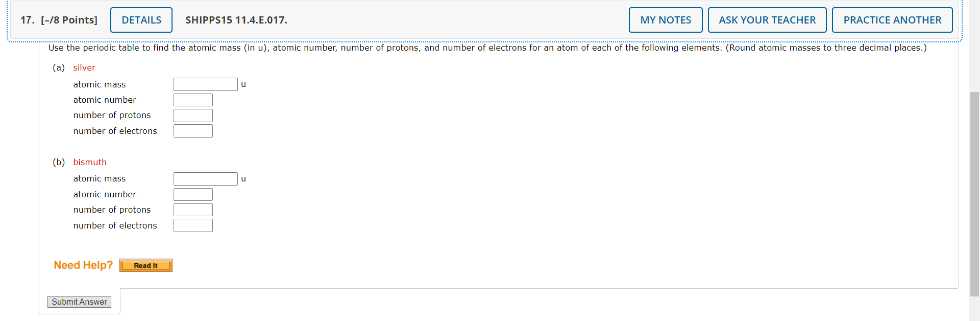Click silver's number of electrons field
This screenshot has height=321, width=980.
(x=193, y=130)
